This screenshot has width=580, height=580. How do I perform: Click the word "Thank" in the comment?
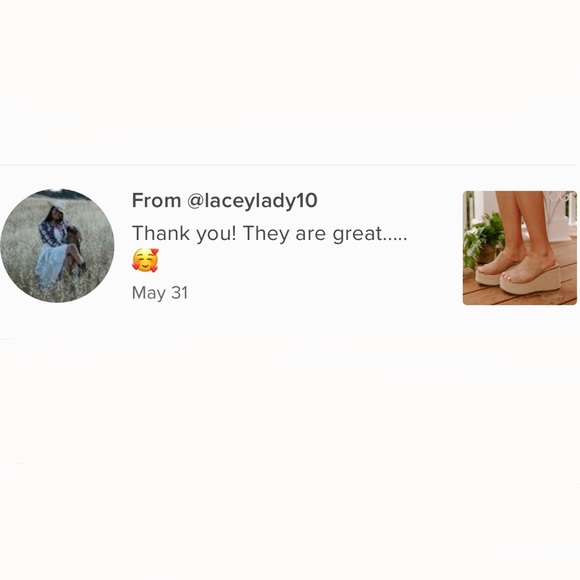161,234
